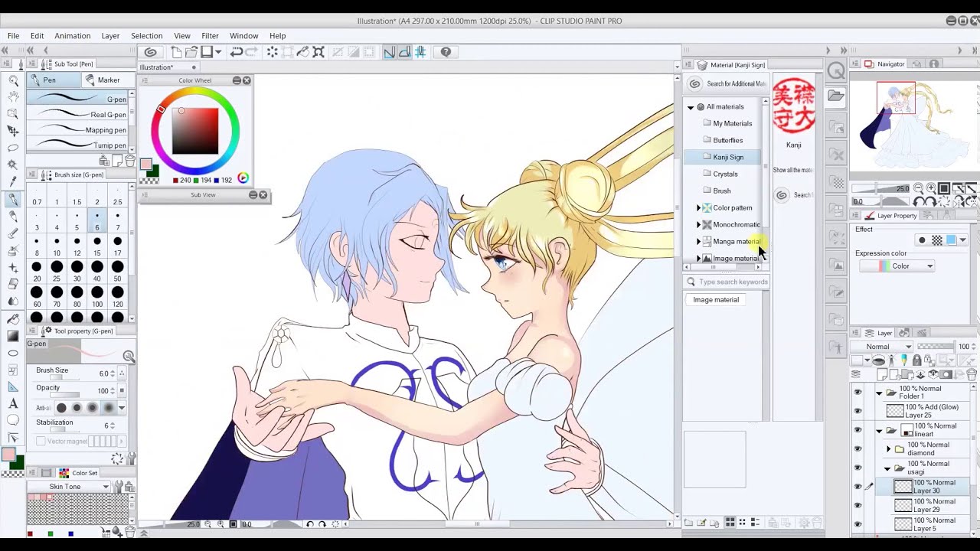Select the Eyedropper tool
Image resolution: width=980 pixels, height=551 pixels.
coord(13,181)
